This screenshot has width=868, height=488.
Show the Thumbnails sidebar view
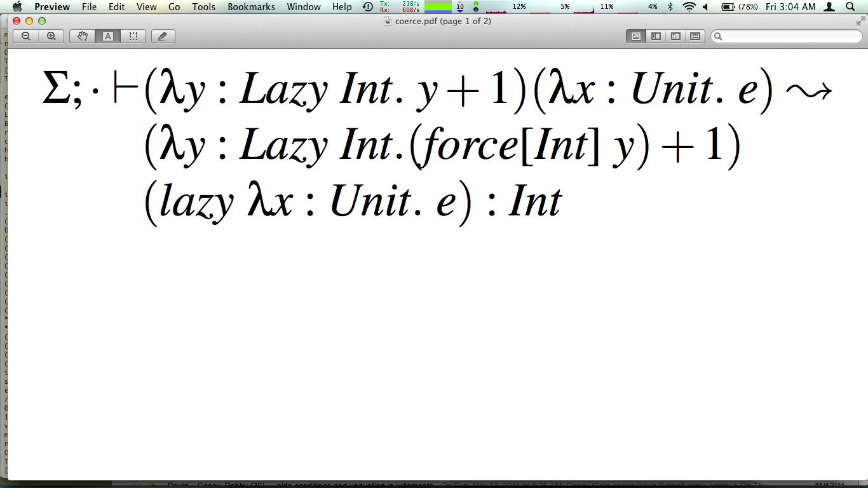click(x=656, y=36)
